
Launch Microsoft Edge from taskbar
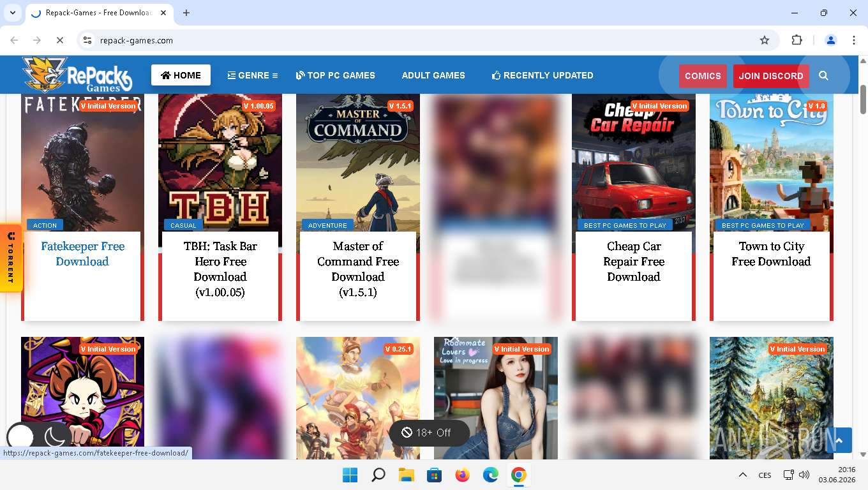click(491, 475)
